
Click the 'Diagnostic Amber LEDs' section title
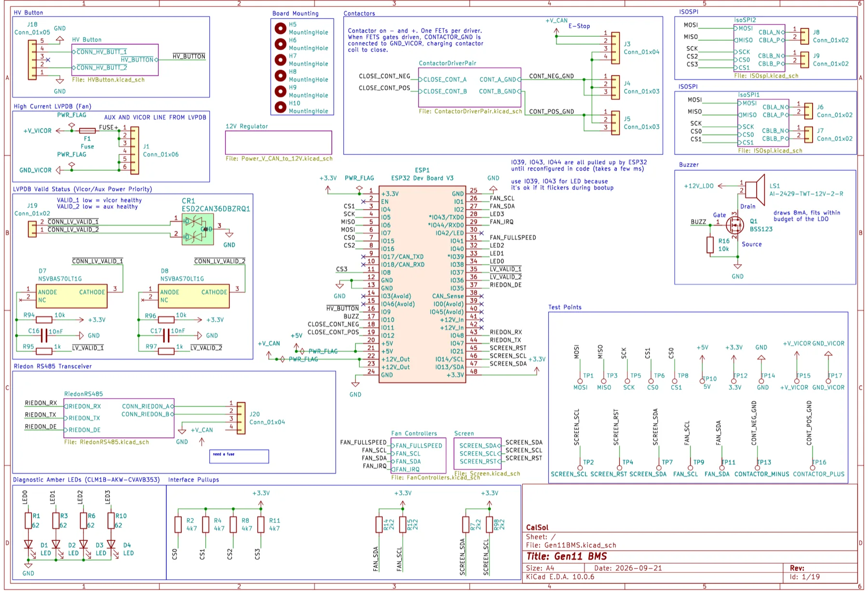point(86,480)
